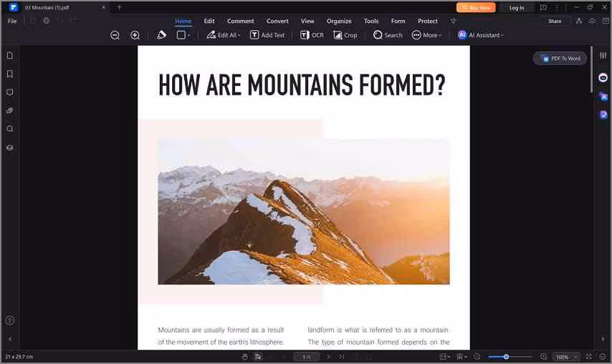Open the page thumbnails panel

(10, 56)
